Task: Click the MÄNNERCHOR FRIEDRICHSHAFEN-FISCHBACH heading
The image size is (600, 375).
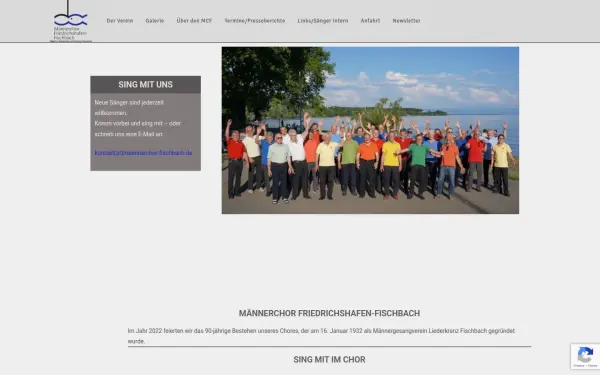Action: click(329, 313)
